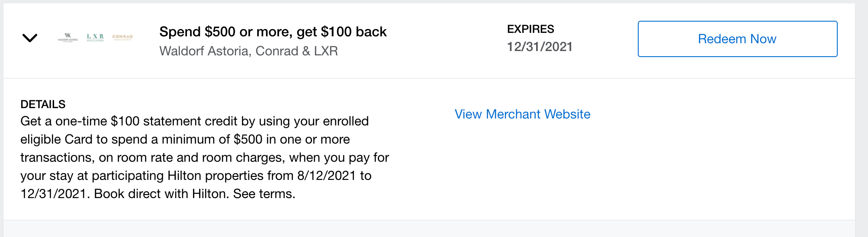868x237 pixels.
Task: Click the DETAILS heading
Action: tap(43, 104)
